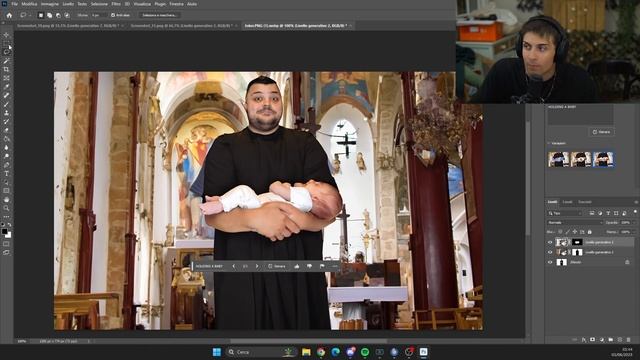Open the edit toolbar three-dots menu
Screen dimensions: 640x360
click(x=6, y=217)
